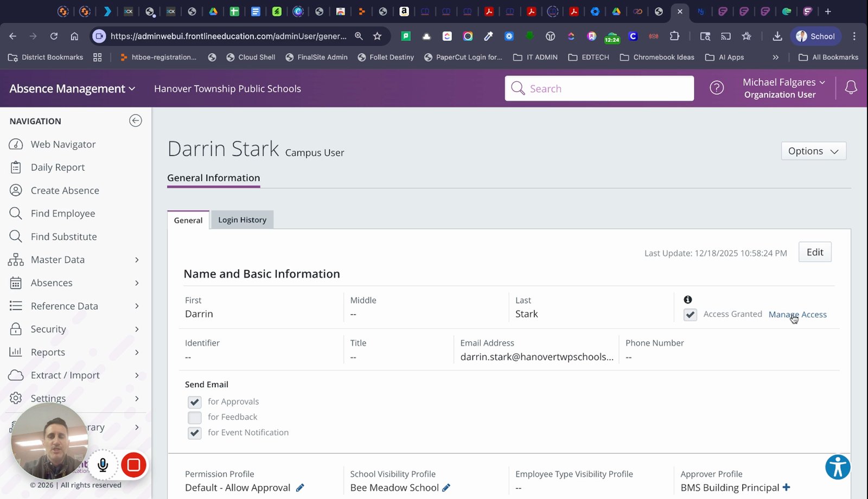Open the Absence Management product dropdown

coord(72,88)
